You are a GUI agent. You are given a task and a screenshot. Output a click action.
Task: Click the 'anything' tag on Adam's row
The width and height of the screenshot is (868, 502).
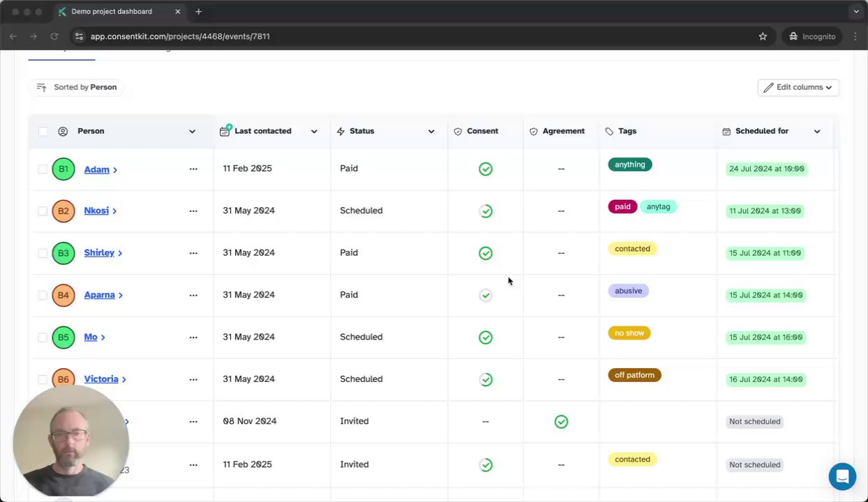[x=630, y=165]
